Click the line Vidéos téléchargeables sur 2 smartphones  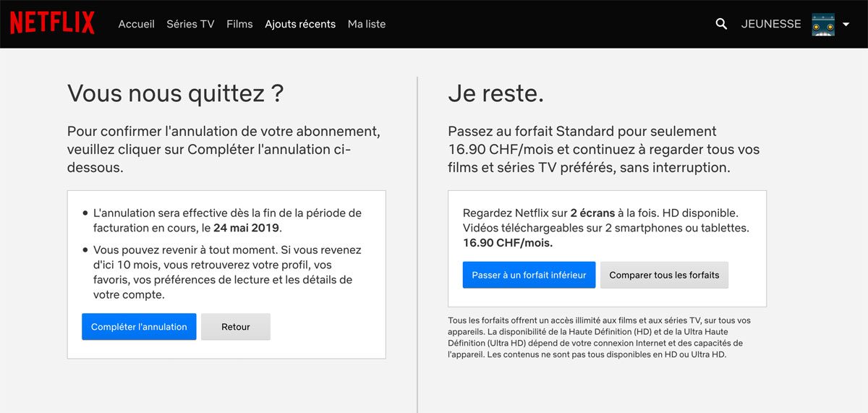pos(606,228)
